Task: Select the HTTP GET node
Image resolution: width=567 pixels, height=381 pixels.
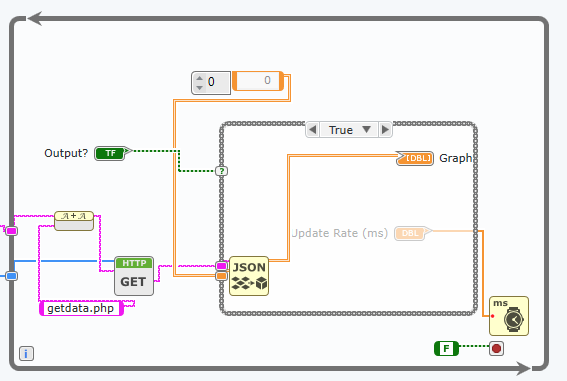Action: tap(134, 276)
